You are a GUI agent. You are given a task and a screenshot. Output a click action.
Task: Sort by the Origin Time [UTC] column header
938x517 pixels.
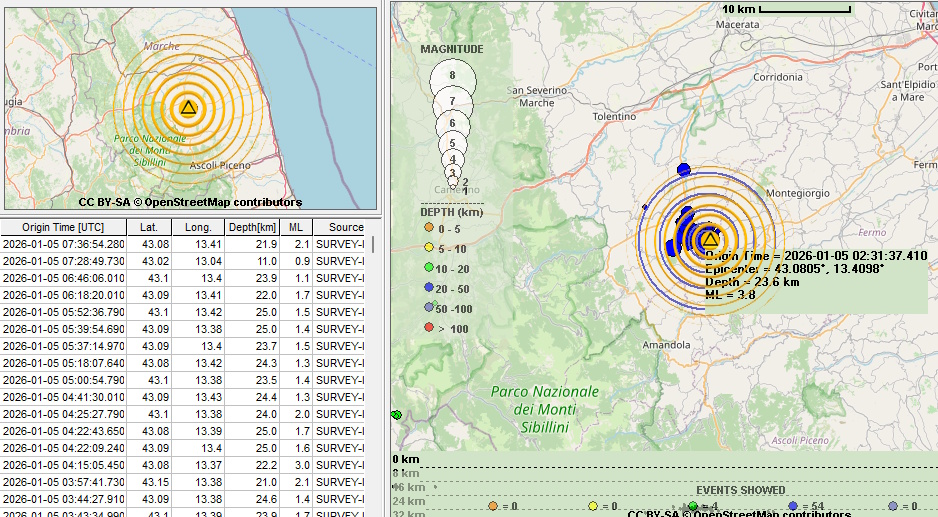click(x=64, y=227)
